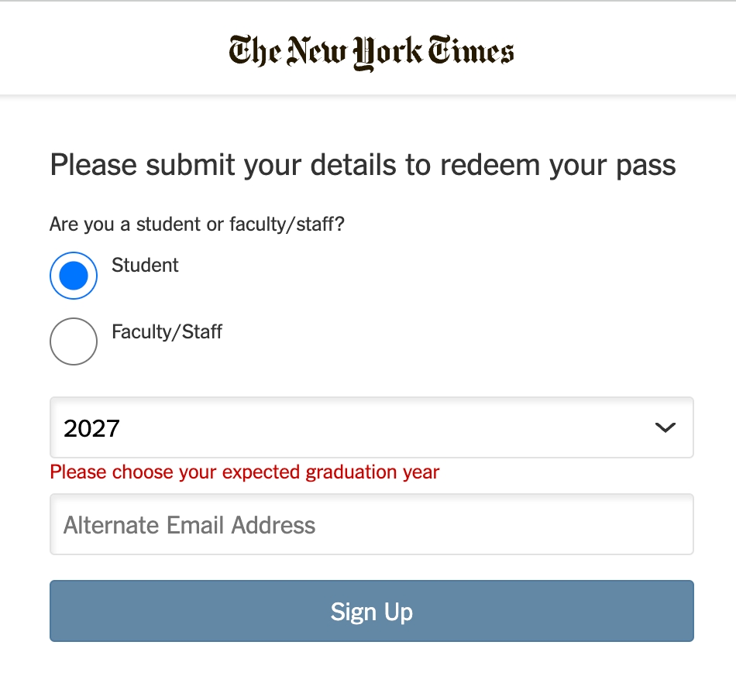Click the Alternate Email Address placeholder text

[x=190, y=525]
